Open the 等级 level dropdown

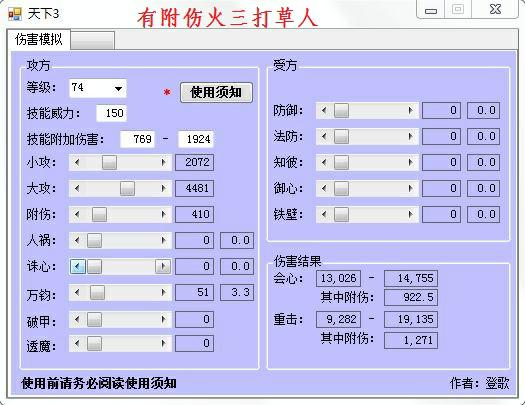click(x=118, y=89)
